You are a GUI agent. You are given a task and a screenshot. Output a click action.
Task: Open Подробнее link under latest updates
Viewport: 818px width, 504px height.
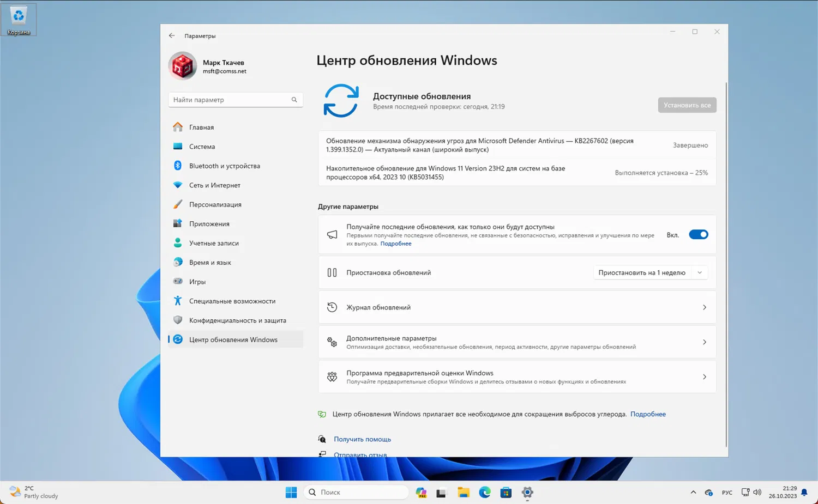(x=396, y=244)
